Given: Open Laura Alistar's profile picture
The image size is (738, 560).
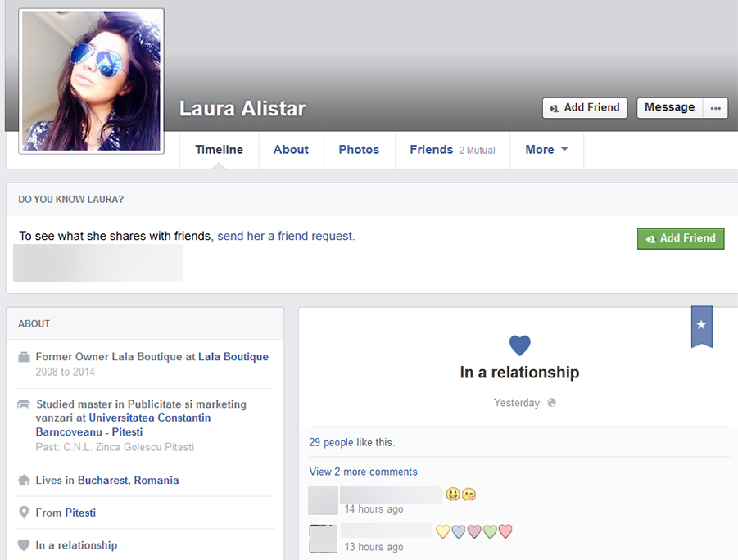Looking at the screenshot, I should (91, 81).
